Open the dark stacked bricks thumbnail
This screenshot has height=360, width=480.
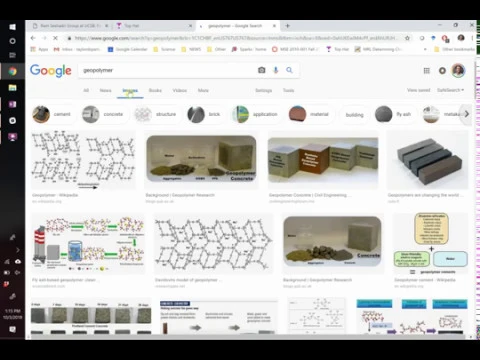point(428,161)
